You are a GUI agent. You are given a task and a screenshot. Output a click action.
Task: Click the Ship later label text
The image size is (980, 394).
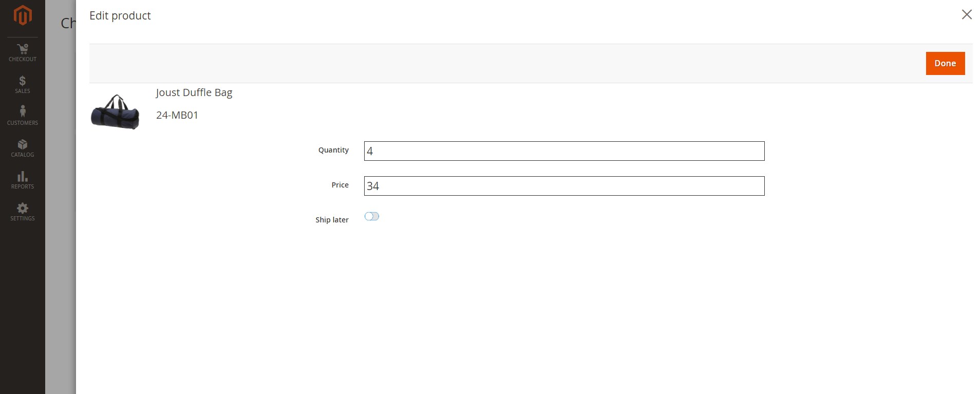click(x=332, y=220)
